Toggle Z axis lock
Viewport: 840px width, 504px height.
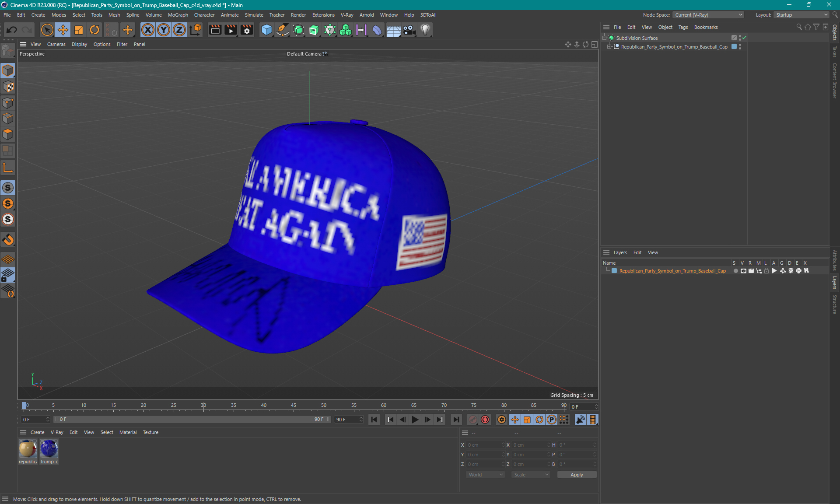179,30
